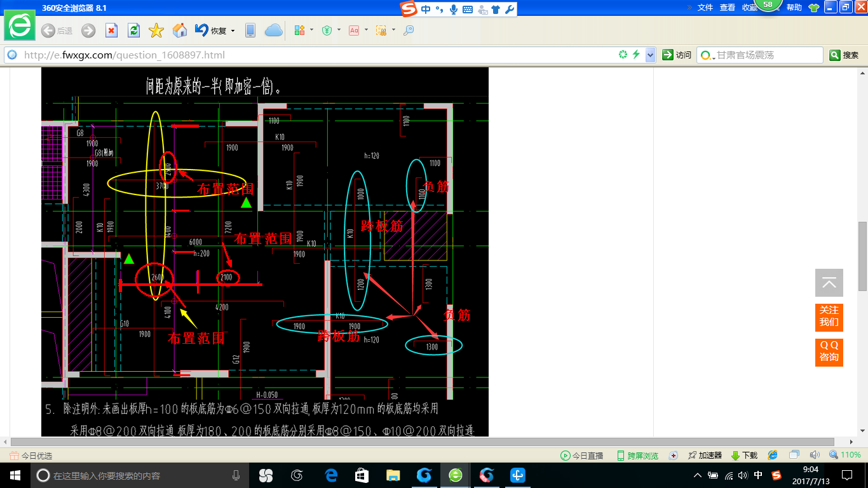Image resolution: width=868 pixels, height=488 pixels.
Task: Refresh the page with green reload icon
Action: (x=133, y=30)
